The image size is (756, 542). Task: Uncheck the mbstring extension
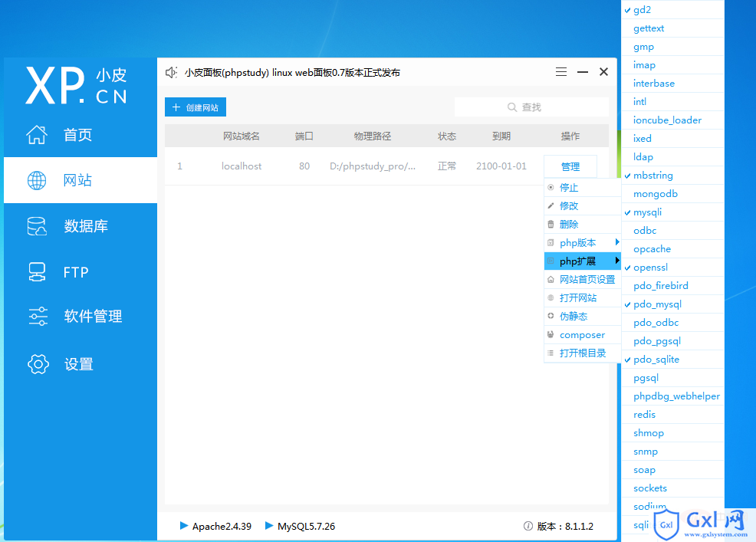[673, 176]
